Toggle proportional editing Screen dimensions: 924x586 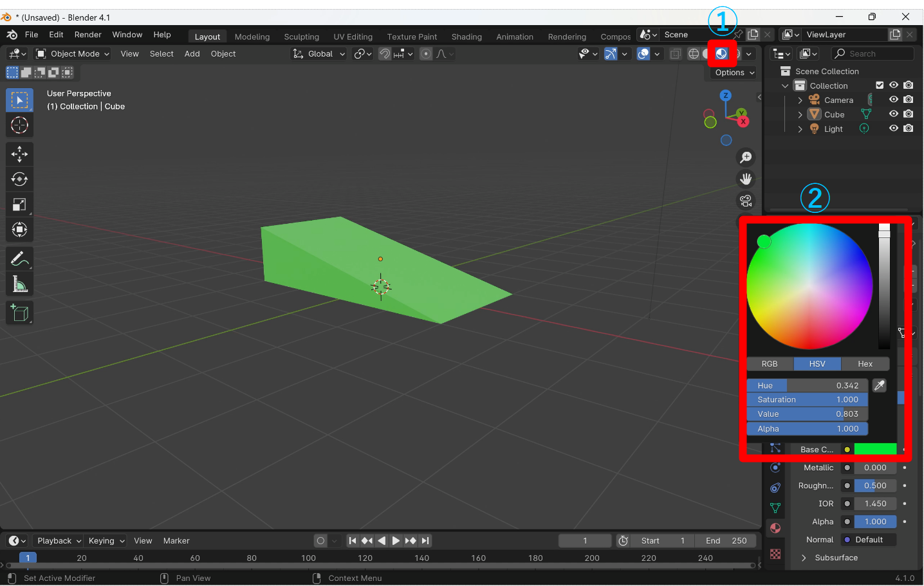coord(426,54)
